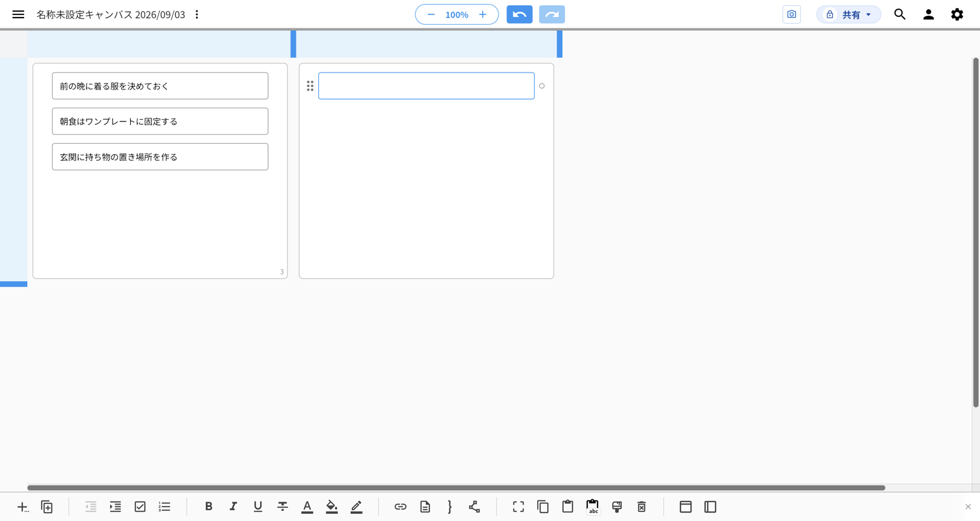This screenshot has width=980, height=521.
Task: Click the canvas title 名称未設定キャンバス 2026/09/03
Action: 111,15
